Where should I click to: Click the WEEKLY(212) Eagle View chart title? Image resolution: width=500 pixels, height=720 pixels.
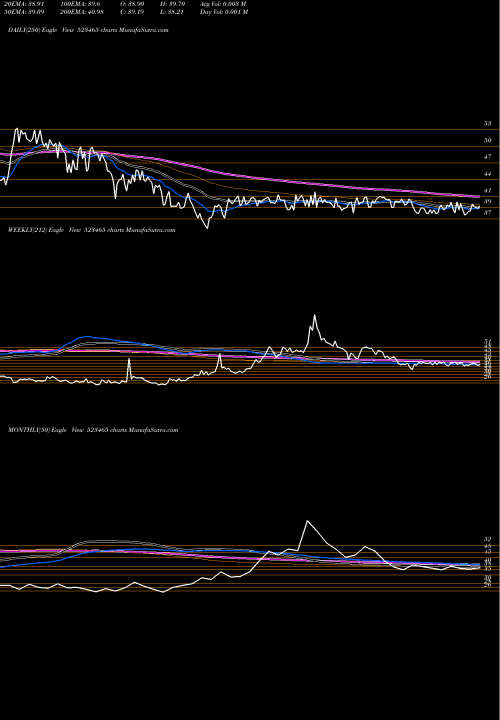point(91,230)
